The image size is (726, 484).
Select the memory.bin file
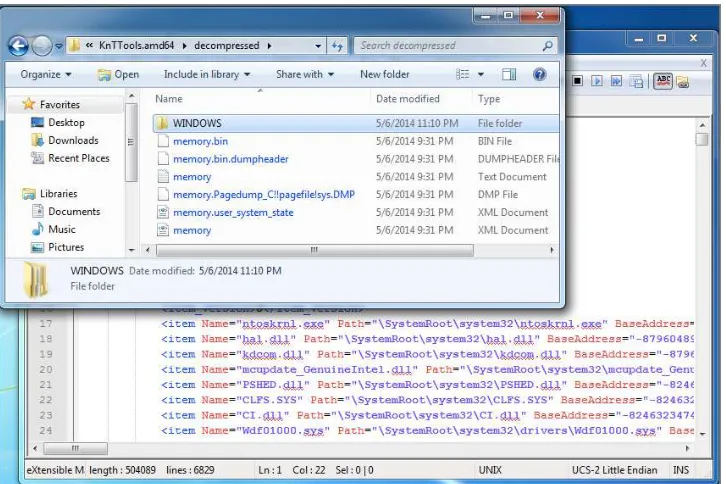[x=200, y=141]
